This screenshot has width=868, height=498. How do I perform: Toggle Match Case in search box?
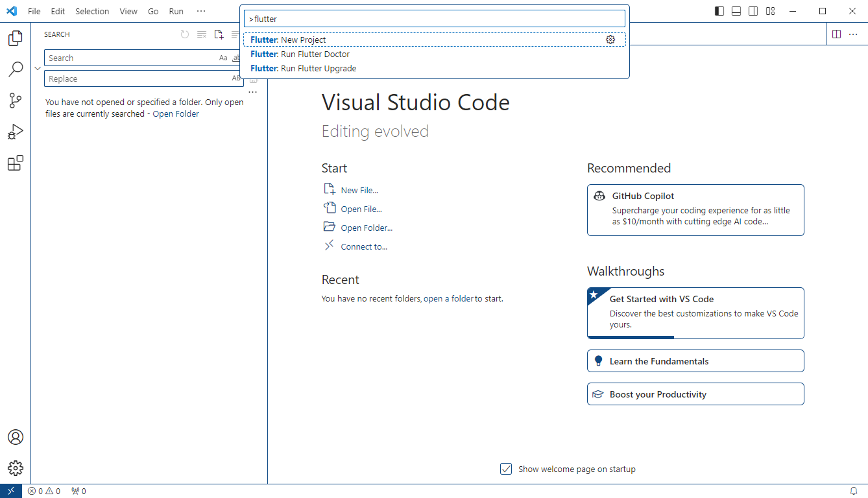[223, 58]
